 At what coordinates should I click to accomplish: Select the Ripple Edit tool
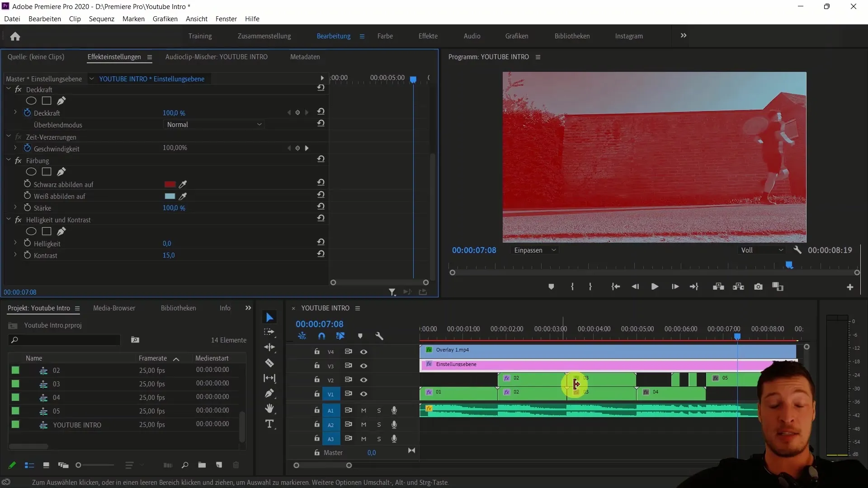tap(269, 347)
